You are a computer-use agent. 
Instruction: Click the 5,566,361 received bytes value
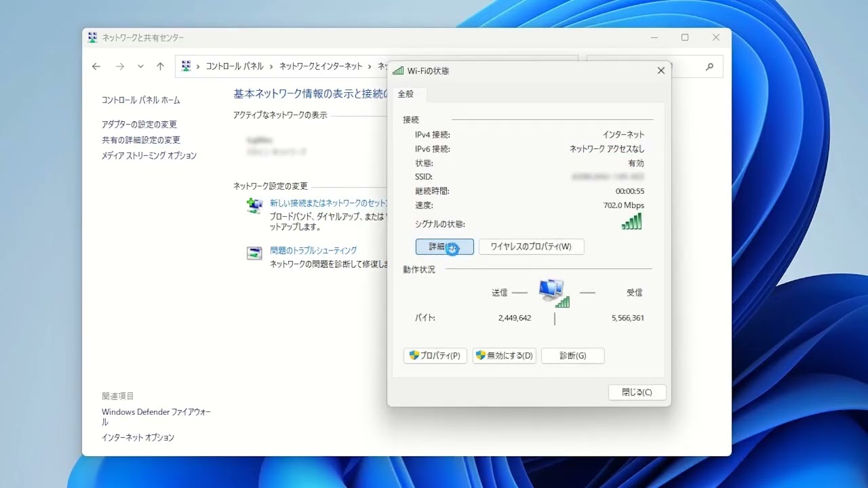(628, 318)
